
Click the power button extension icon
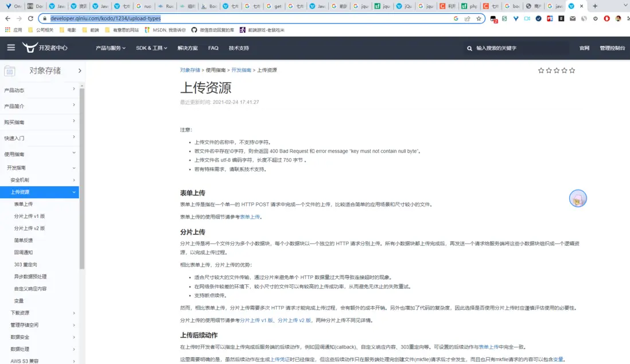coord(596,18)
